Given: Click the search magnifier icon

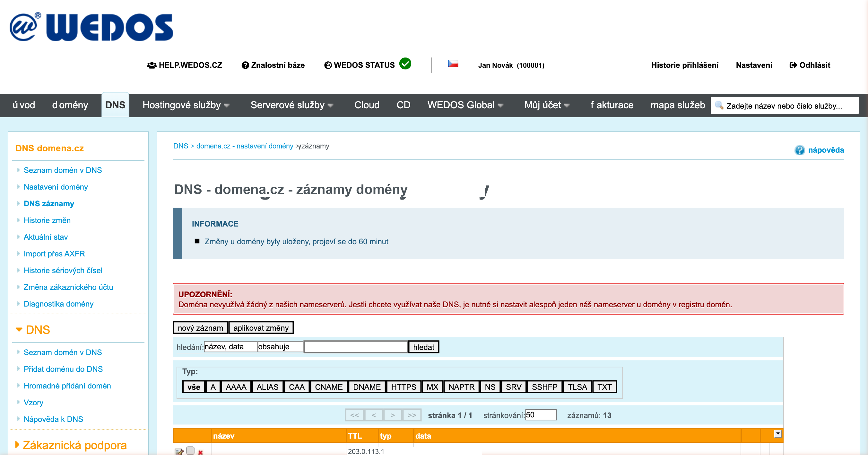Looking at the screenshot, I should 719,105.
